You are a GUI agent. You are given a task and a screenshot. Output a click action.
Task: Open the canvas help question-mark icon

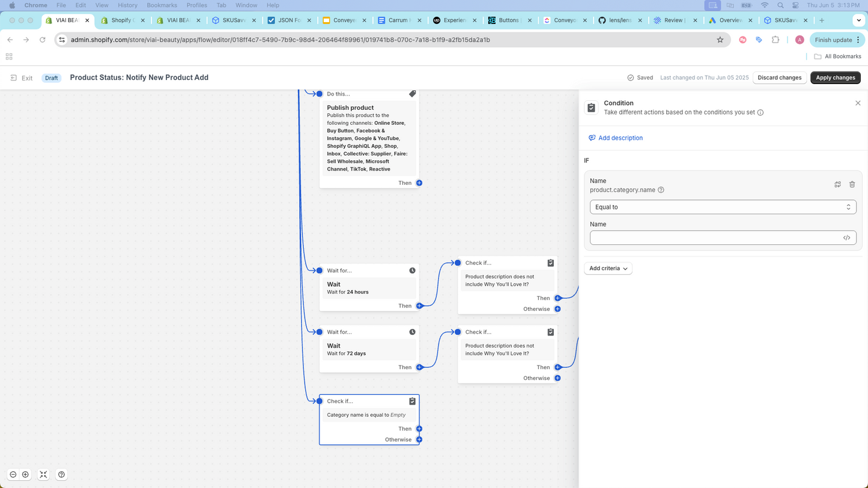coord(61,474)
